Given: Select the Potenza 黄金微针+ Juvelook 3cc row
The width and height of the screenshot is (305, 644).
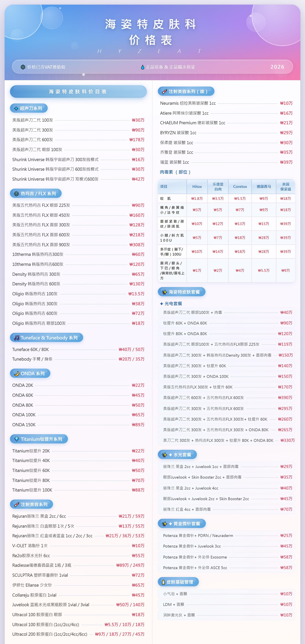Looking at the screenshot, I should click(226, 546).
